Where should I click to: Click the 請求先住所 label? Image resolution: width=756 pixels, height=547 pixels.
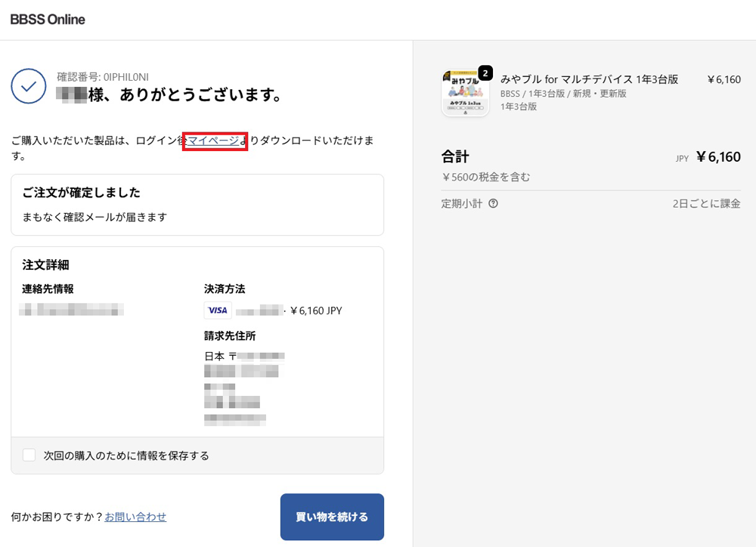click(230, 336)
